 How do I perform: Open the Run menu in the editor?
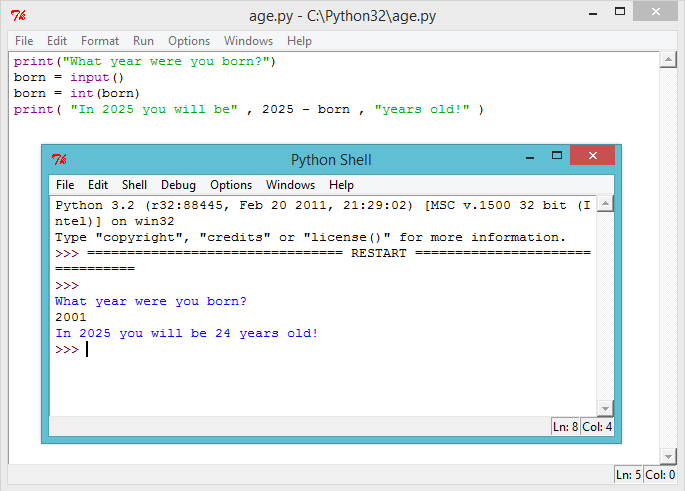point(143,41)
